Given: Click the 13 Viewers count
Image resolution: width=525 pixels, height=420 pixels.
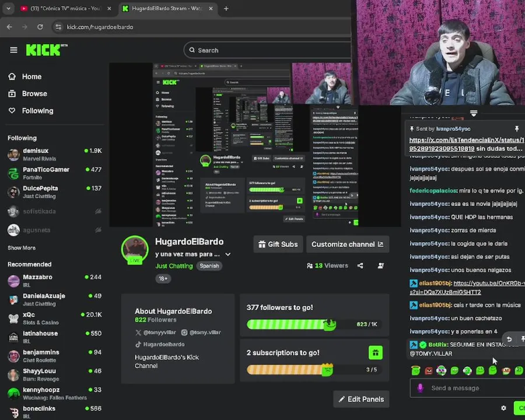Looking at the screenshot, I should tap(327, 265).
